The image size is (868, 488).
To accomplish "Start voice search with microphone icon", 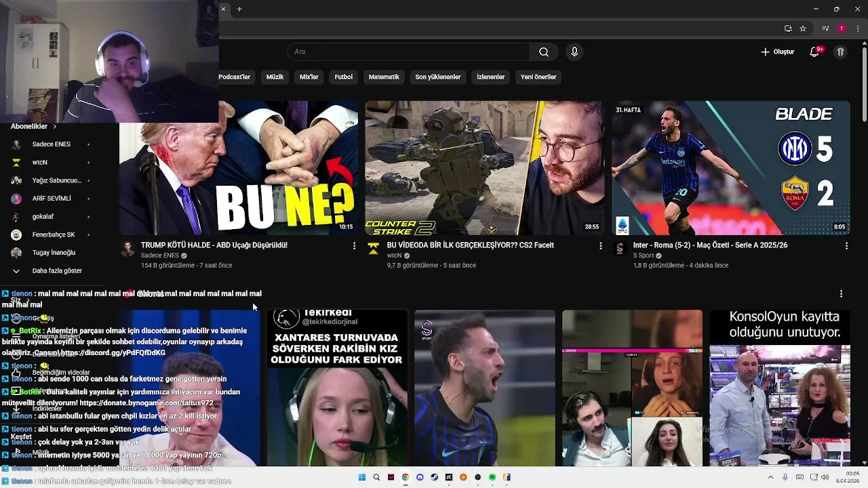I will point(574,52).
